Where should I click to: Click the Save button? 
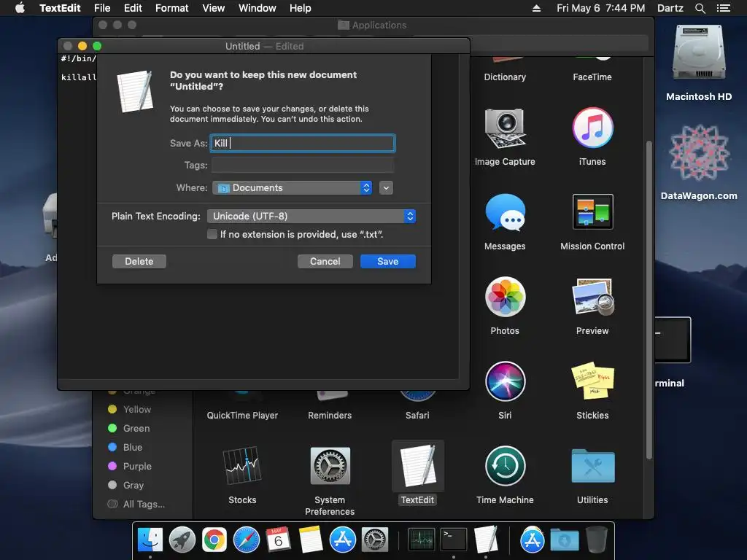tap(388, 262)
